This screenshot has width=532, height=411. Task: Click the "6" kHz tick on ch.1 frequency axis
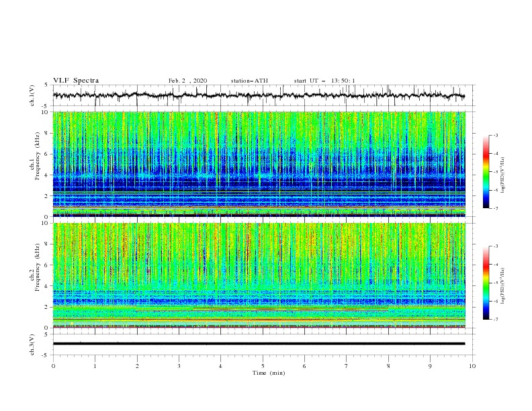46,154
